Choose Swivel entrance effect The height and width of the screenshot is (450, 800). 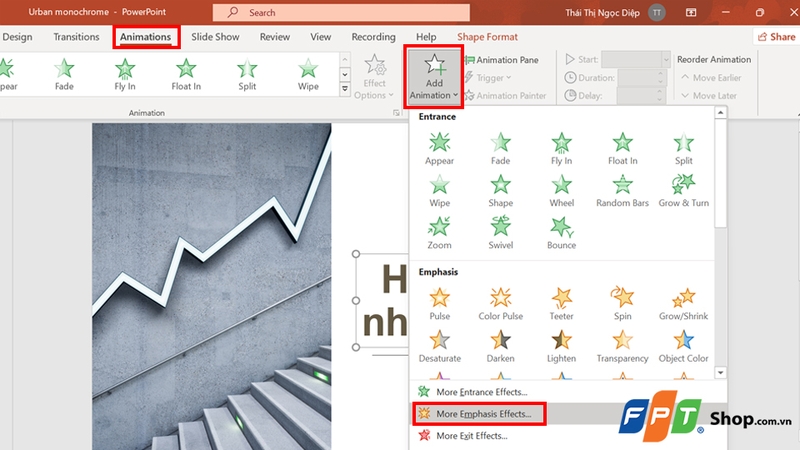point(501,233)
